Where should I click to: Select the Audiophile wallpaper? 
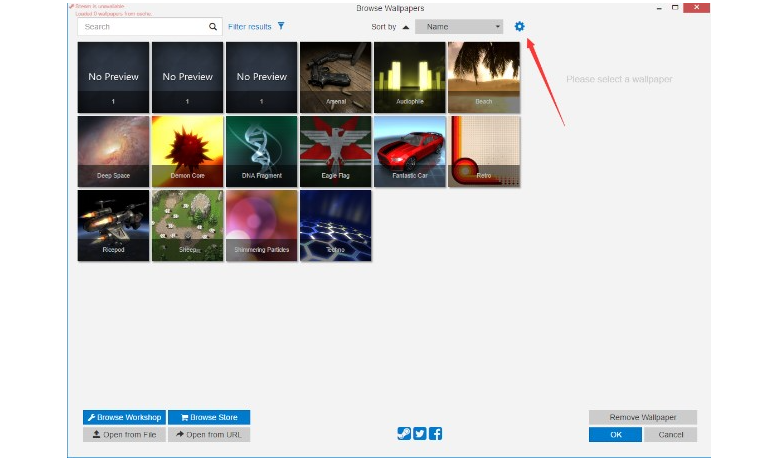click(410, 77)
